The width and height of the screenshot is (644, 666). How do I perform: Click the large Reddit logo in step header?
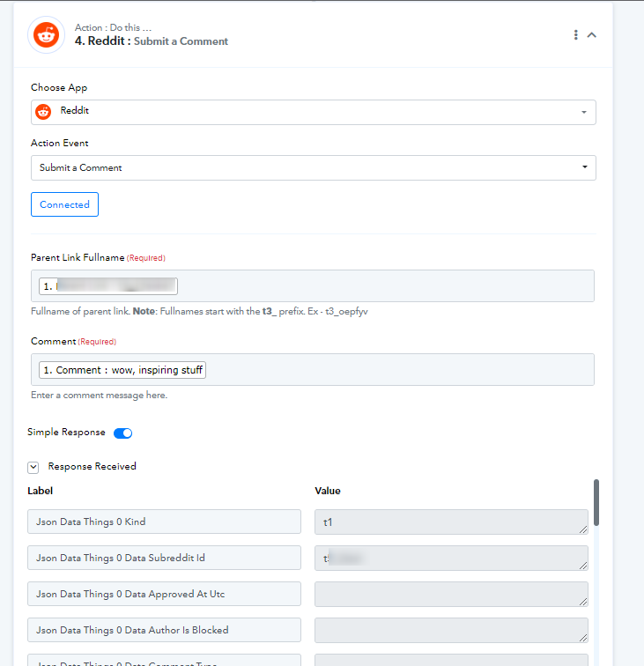point(47,35)
